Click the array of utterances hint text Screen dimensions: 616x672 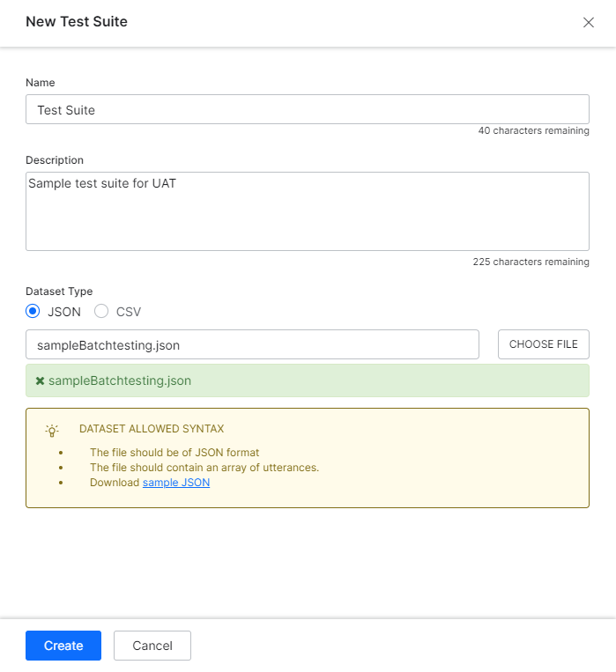(x=204, y=468)
